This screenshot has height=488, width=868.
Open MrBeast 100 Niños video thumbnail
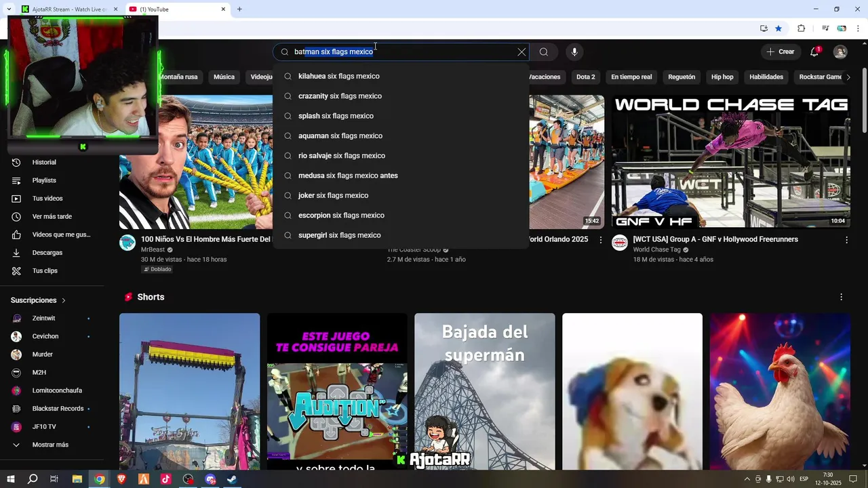pos(196,162)
